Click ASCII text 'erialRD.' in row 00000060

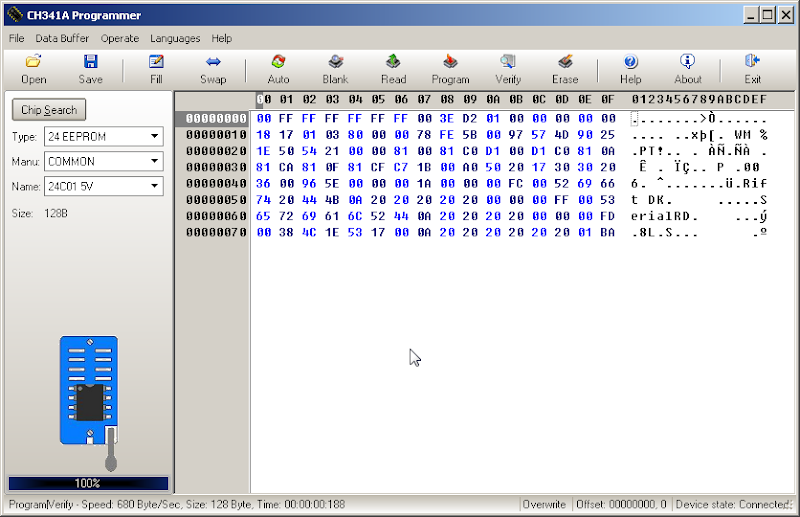(x=665, y=216)
